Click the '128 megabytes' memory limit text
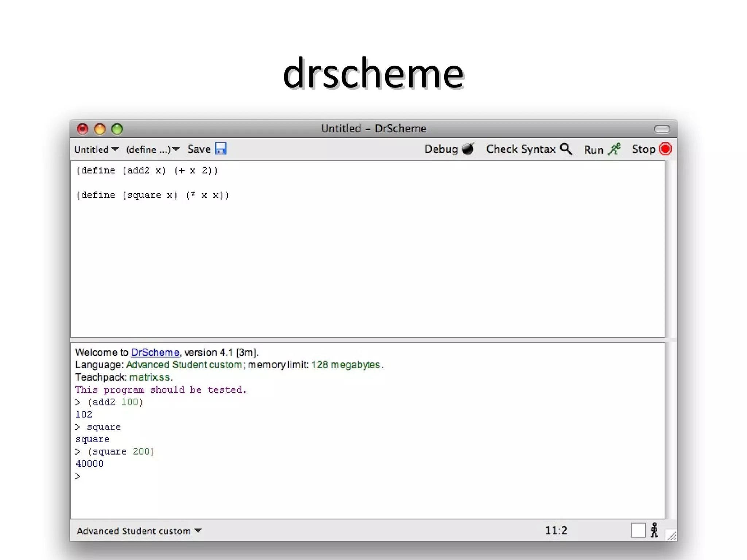 (x=346, y=365)
